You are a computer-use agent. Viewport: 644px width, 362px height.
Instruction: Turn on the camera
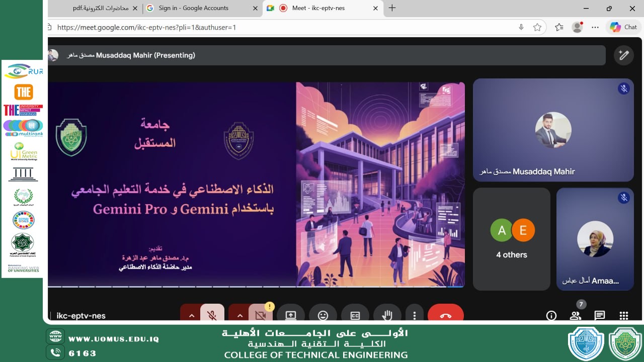click(x=260, y=315)
